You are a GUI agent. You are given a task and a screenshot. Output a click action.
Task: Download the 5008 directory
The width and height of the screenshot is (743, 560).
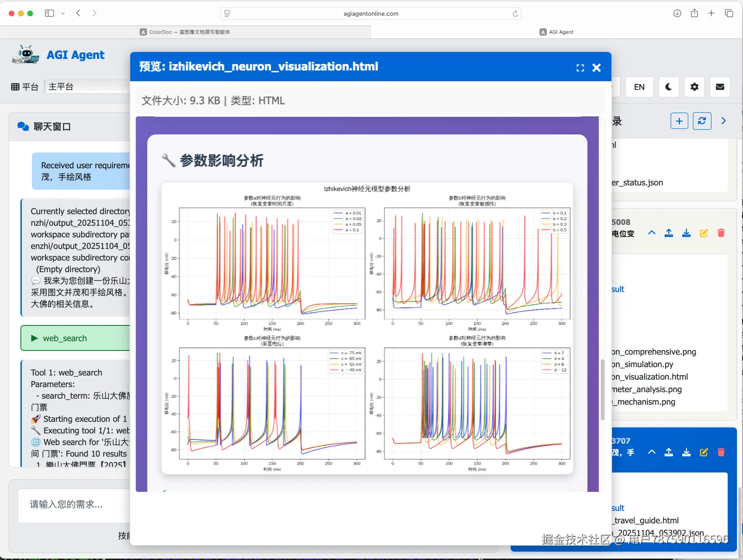point(686,233)
